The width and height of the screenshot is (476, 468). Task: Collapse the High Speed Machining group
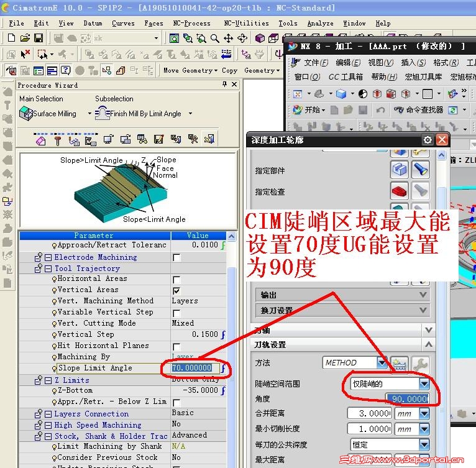[48, 425]
